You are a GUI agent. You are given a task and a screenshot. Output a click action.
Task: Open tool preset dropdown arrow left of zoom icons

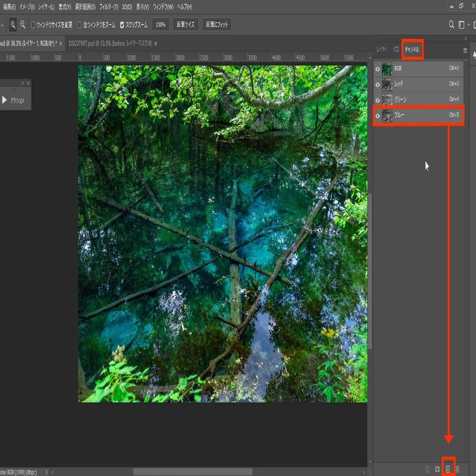tap(2, 25)
